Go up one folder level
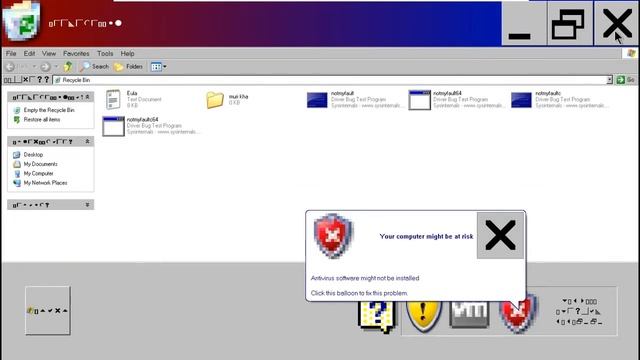Image resolution: width=640 pixels, height=360 pixels. (x=68, y=67)
